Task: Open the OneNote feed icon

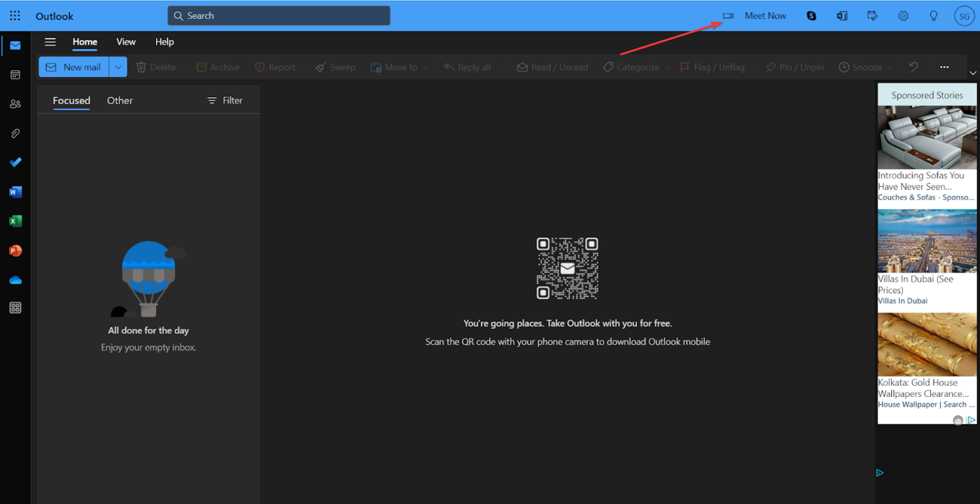Action: pos(842,16)
